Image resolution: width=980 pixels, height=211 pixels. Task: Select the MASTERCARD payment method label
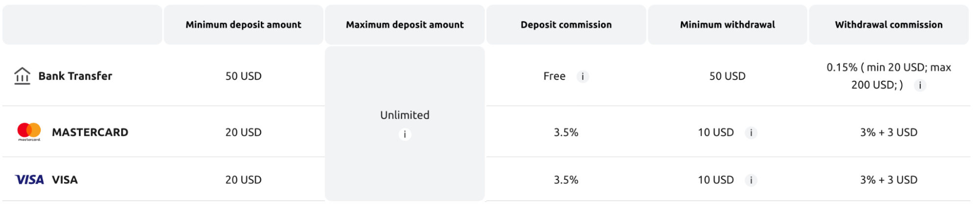click(x=90, y=132)
